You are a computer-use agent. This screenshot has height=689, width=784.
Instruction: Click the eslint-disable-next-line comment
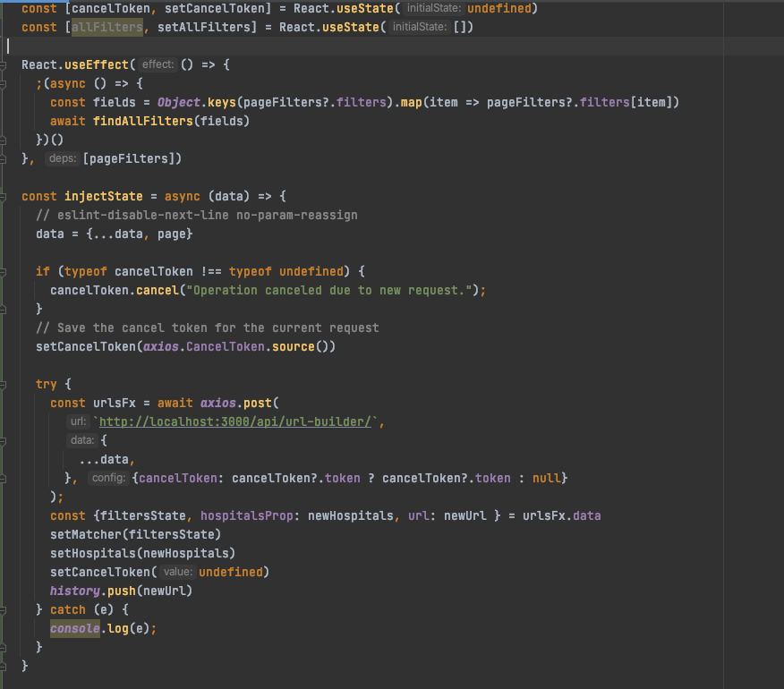pyautogui.click(x=197, y=216)
